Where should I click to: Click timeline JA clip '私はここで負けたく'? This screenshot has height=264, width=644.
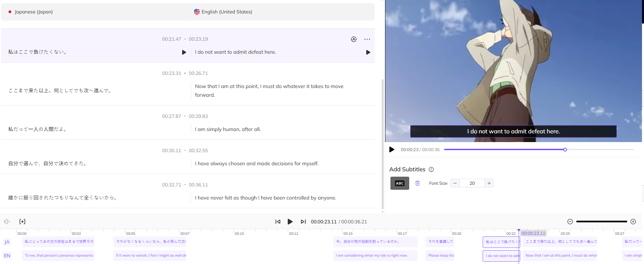[x=501, y=242]
